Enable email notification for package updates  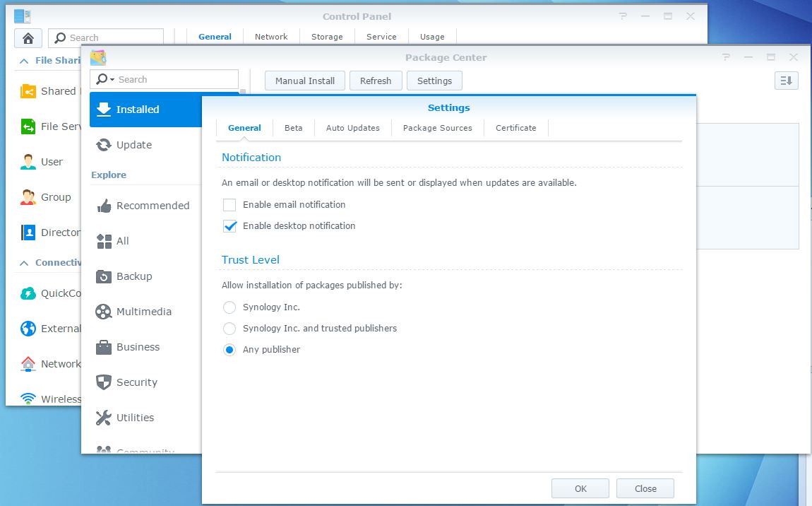(229, 205)
